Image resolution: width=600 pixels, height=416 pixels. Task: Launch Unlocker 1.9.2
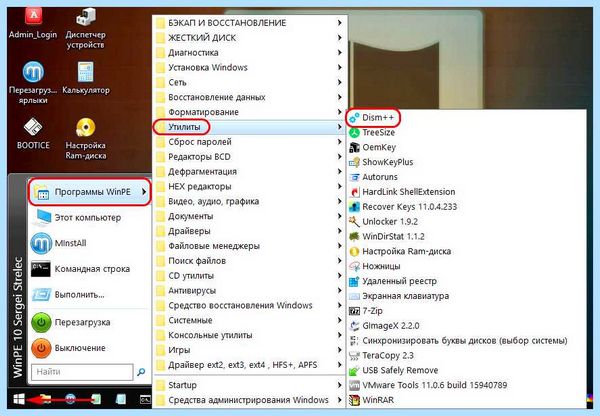(x=383, y=222)
